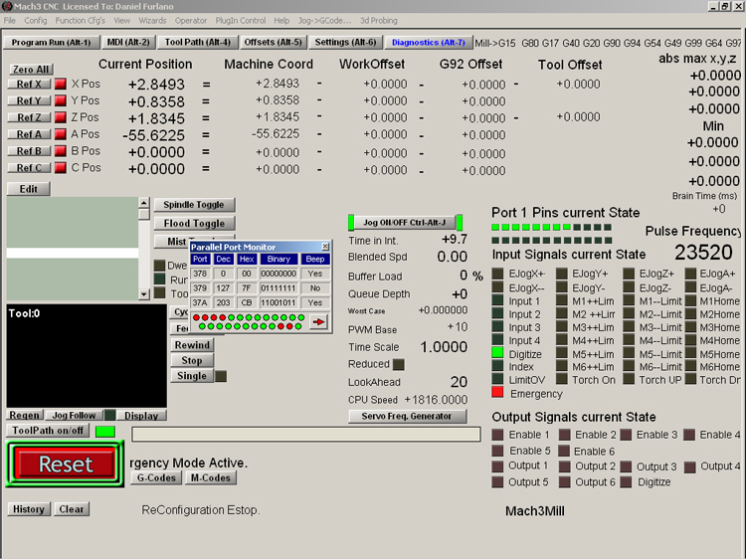Click the M-Codes button
The width and height of the screenshot is (746, 560).
[210, 477]
